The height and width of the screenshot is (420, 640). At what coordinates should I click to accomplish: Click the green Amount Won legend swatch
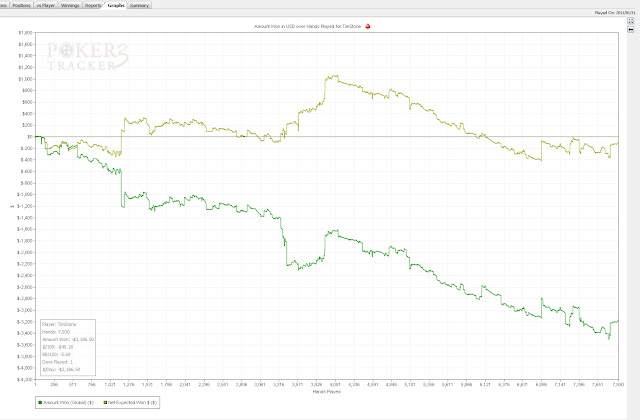pos(40,402)
